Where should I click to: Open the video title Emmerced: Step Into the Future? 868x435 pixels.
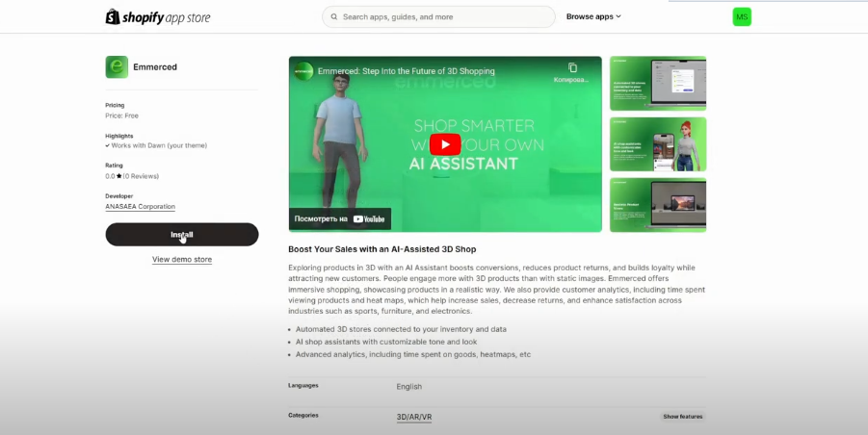[x=407, y=71]
